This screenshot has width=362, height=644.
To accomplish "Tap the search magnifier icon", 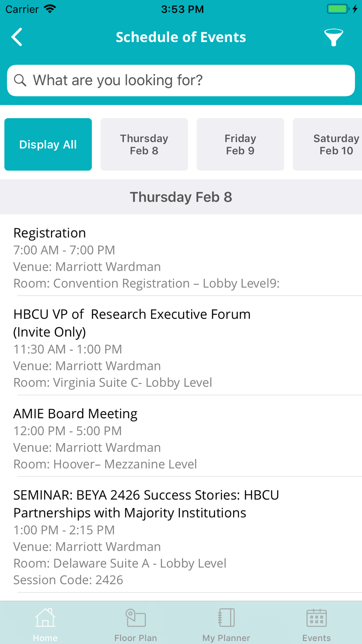I will [20, 80].
